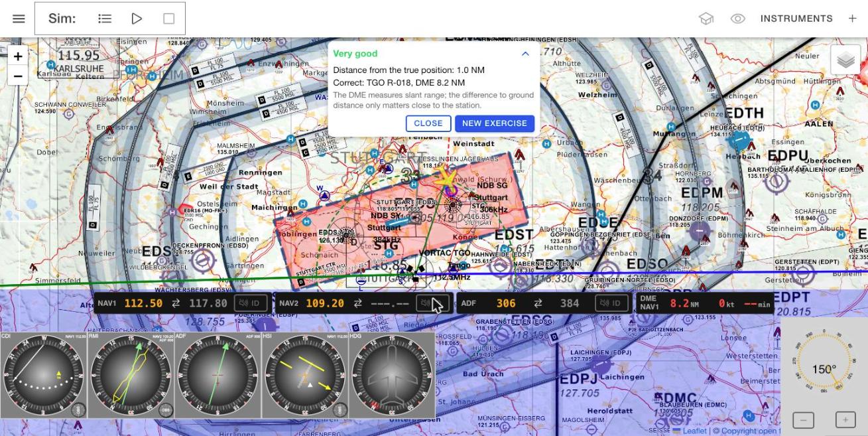Click the OBS knob on the RMI
The width and height of the screenshot is (868, 436).
165,410
